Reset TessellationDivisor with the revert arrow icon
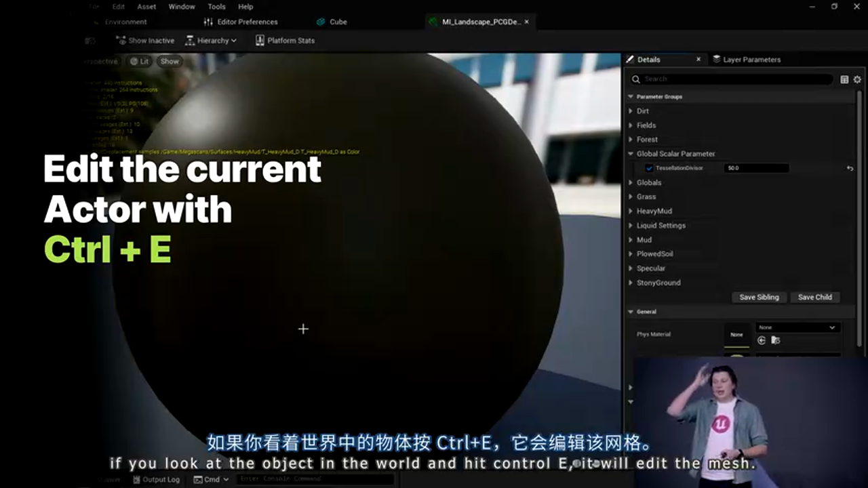The image size is (868, 488). pos(850,167)
